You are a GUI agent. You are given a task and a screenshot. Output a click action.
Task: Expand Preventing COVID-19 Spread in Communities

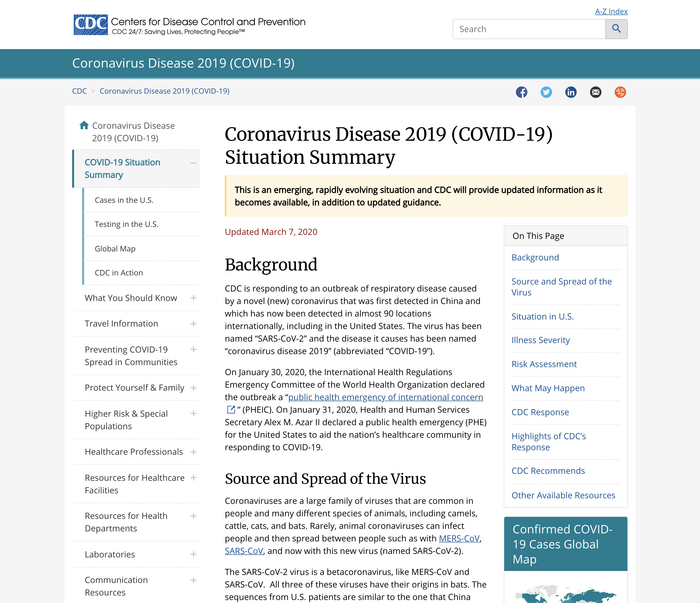[x=193, y=349]
